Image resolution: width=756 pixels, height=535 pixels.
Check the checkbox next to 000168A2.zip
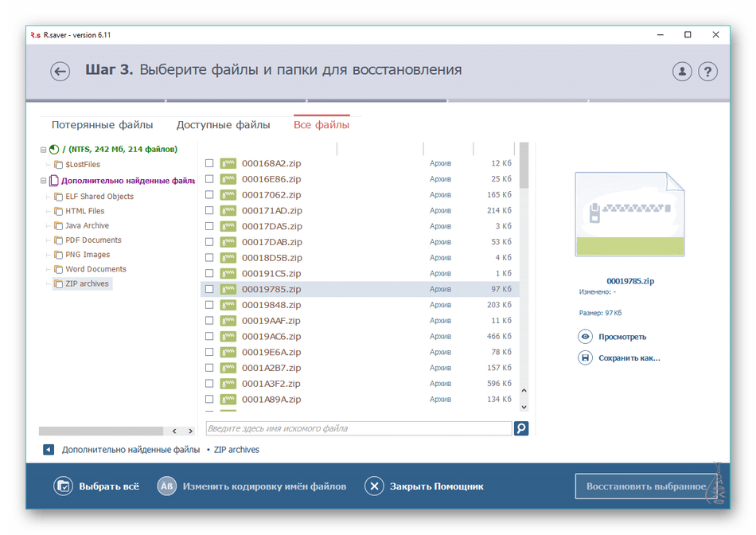[x=209, y=162]
